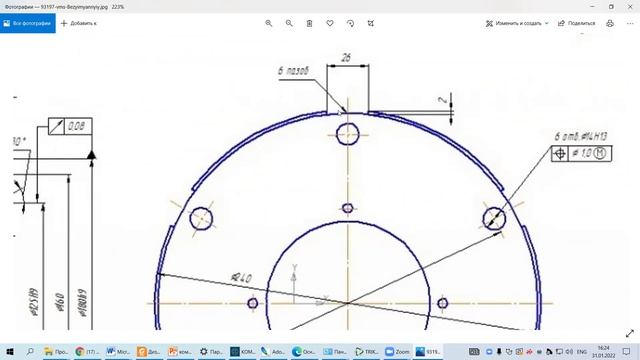Click the volume icon in system tray
Image resolution: width=640 pixels, height=360 pixels.
569,351
